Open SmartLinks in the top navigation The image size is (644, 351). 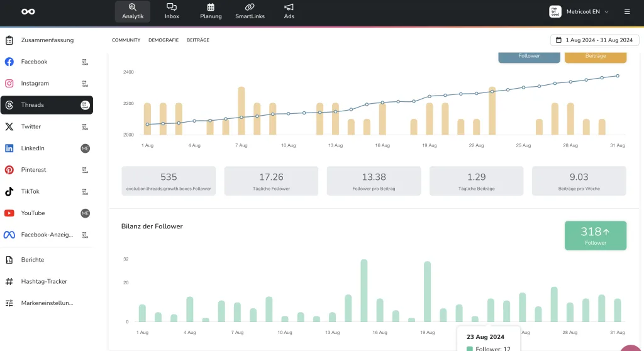249,11
